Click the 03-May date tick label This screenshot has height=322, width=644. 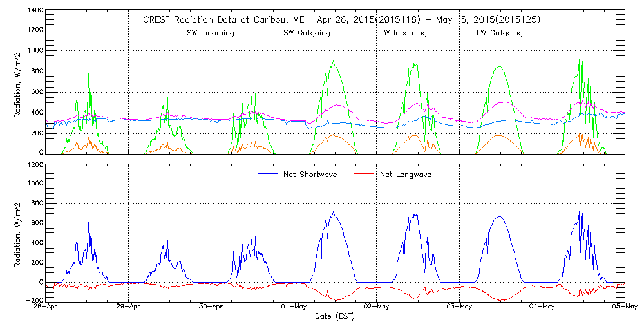coord(459,307)
